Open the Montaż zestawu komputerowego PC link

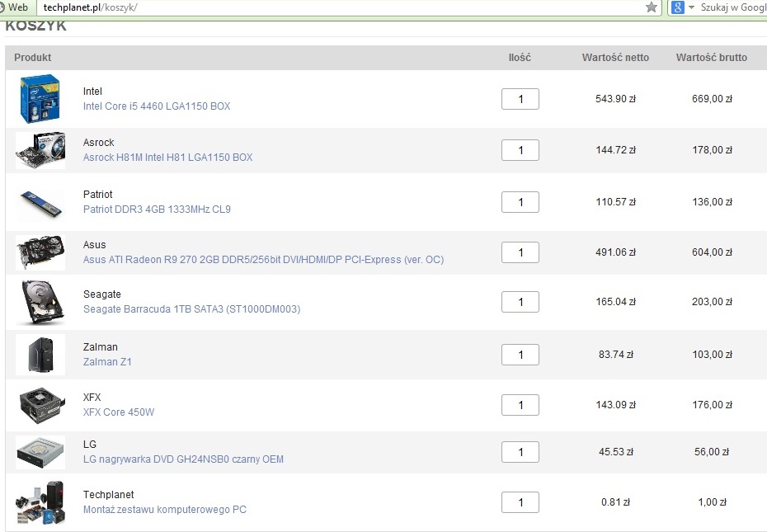point(164,510)
